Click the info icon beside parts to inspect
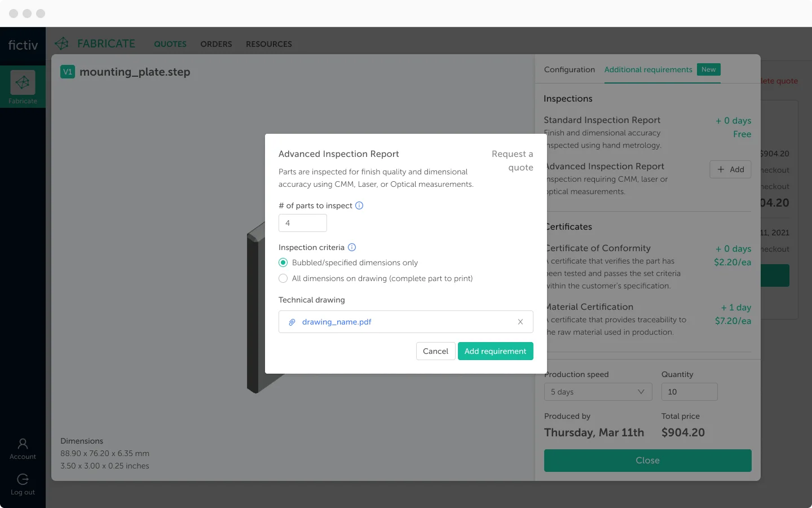Screen dimensions: 812x508 point(359,205)
